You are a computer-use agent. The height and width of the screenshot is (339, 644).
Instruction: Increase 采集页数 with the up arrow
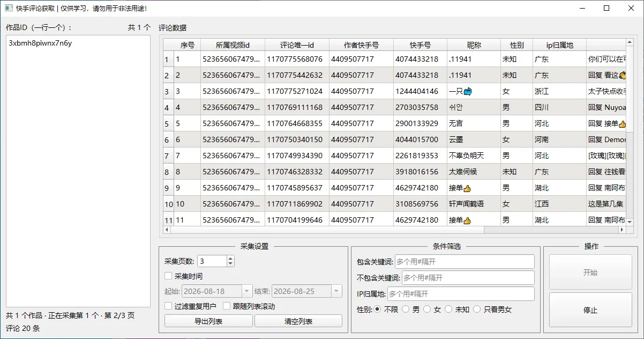pos(230,259)
